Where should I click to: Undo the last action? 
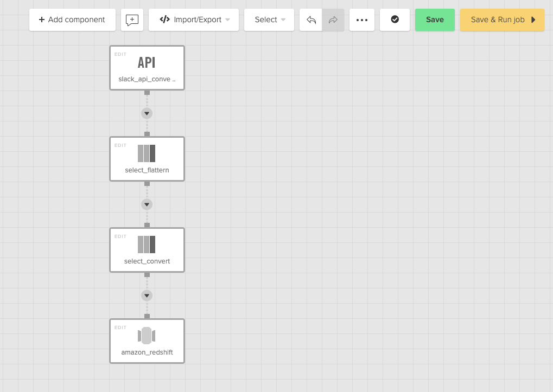tap(311, 20)
